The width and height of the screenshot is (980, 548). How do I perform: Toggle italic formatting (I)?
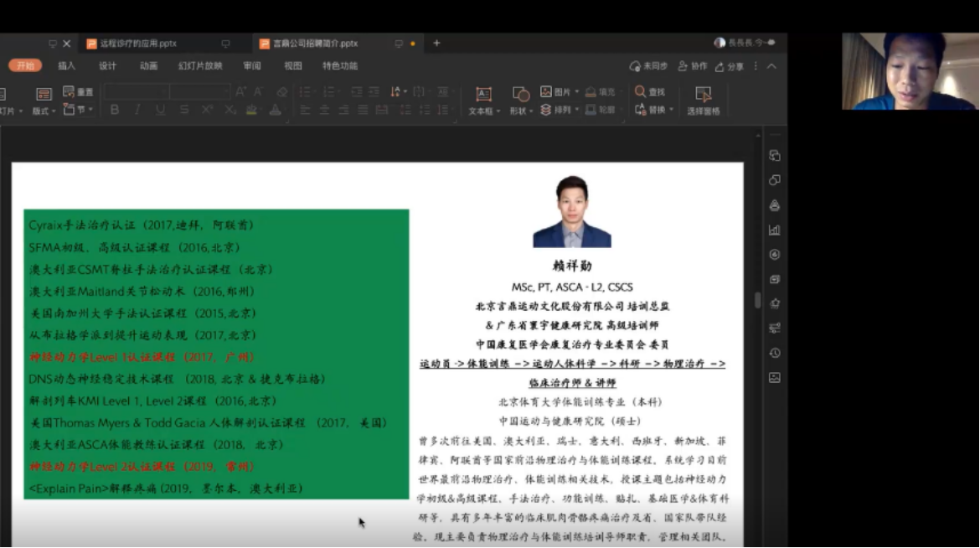pos(137,110)
